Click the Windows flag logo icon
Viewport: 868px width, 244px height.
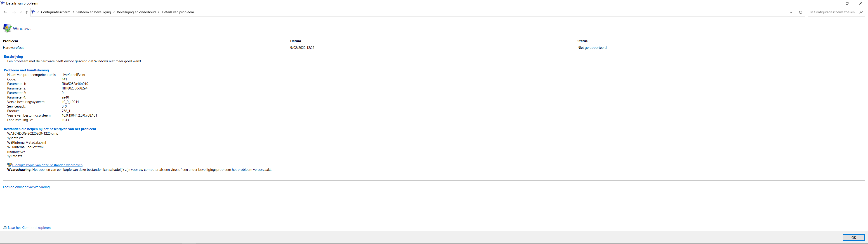point(7,28)
